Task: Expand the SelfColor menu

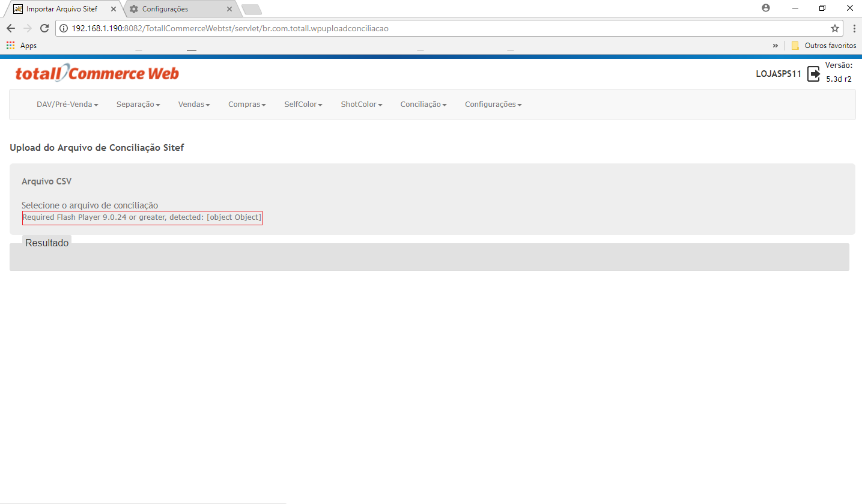Action: click(303, 105)
